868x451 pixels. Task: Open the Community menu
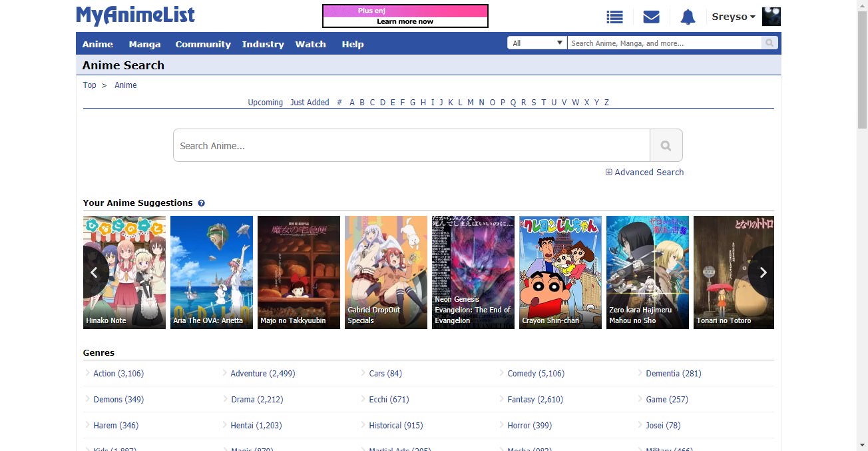click(x=202, y=44)
